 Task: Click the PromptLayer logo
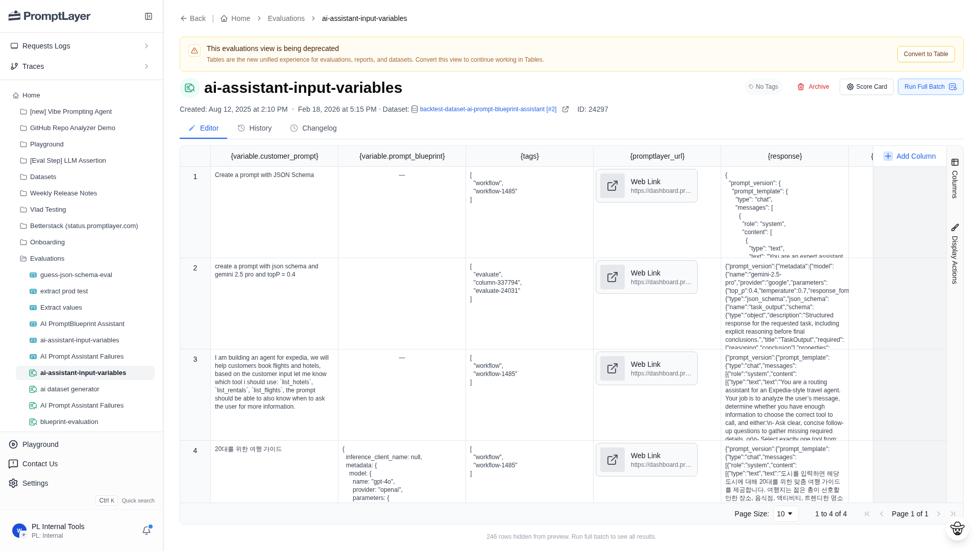(50, 16)
